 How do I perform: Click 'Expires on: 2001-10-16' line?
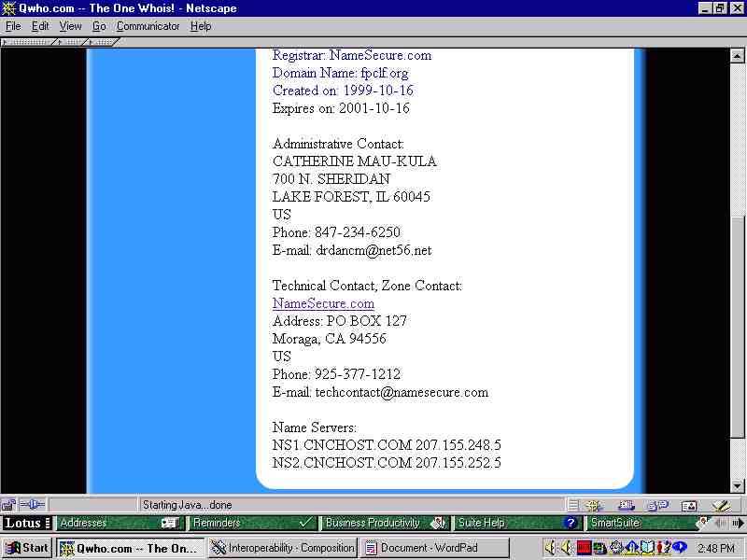click(x=341, y=108)
